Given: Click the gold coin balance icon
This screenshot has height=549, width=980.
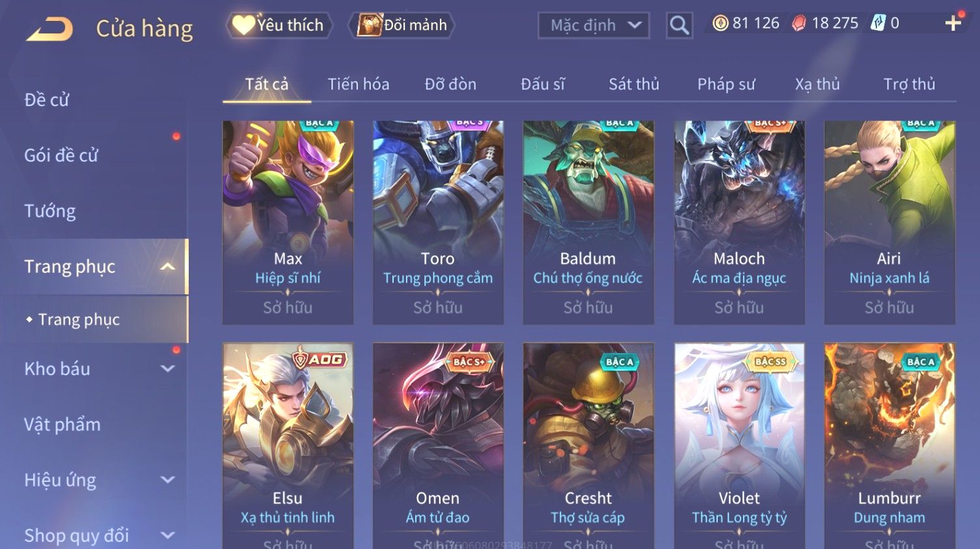Looking at the screenshot, I should tap(720, 23).
